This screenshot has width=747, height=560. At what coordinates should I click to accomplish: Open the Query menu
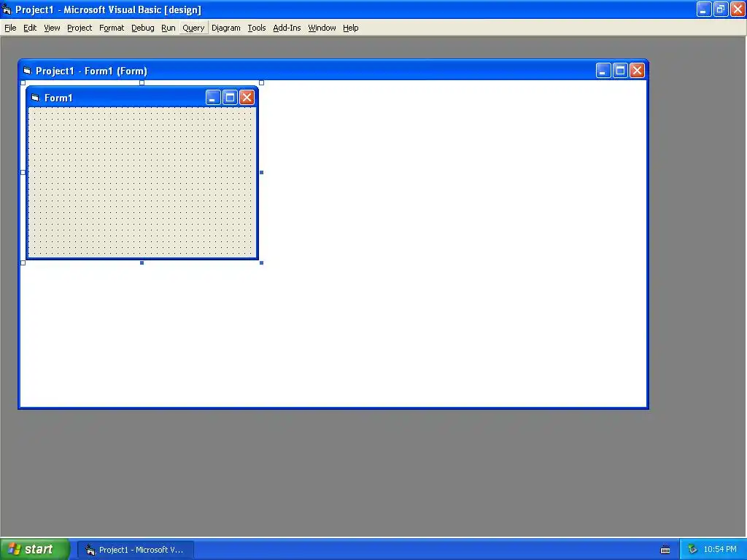pyautogui.click(x=193, y=28)
